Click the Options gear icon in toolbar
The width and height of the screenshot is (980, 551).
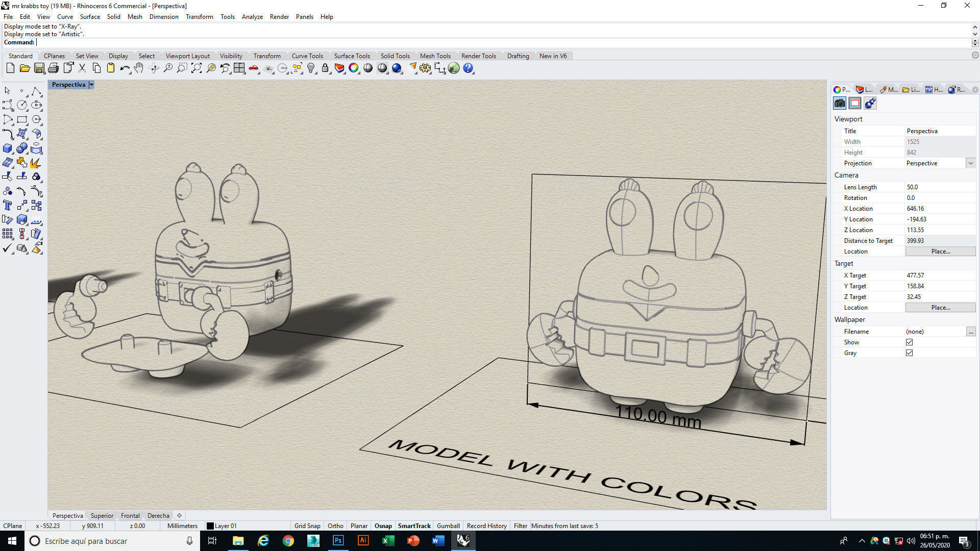(x=425, y=68)
